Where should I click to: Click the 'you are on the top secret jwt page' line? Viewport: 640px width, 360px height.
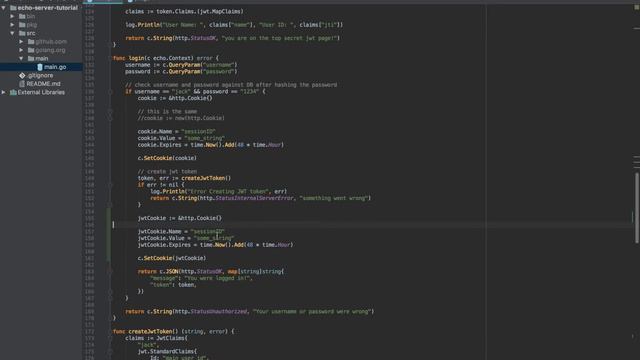pos(233,38)
